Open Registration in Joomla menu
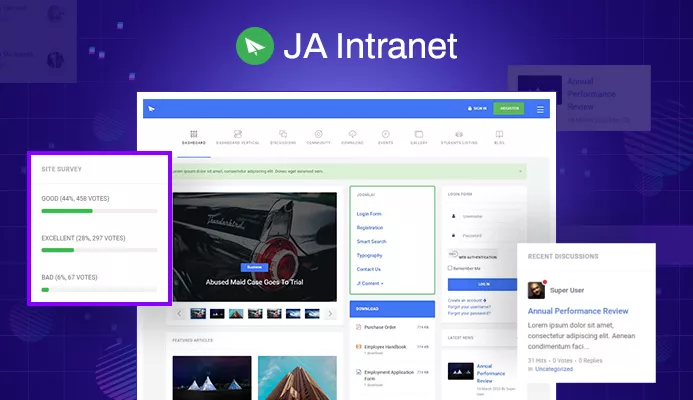This screenshot has width=693, height=400. (x=370, y=228)
